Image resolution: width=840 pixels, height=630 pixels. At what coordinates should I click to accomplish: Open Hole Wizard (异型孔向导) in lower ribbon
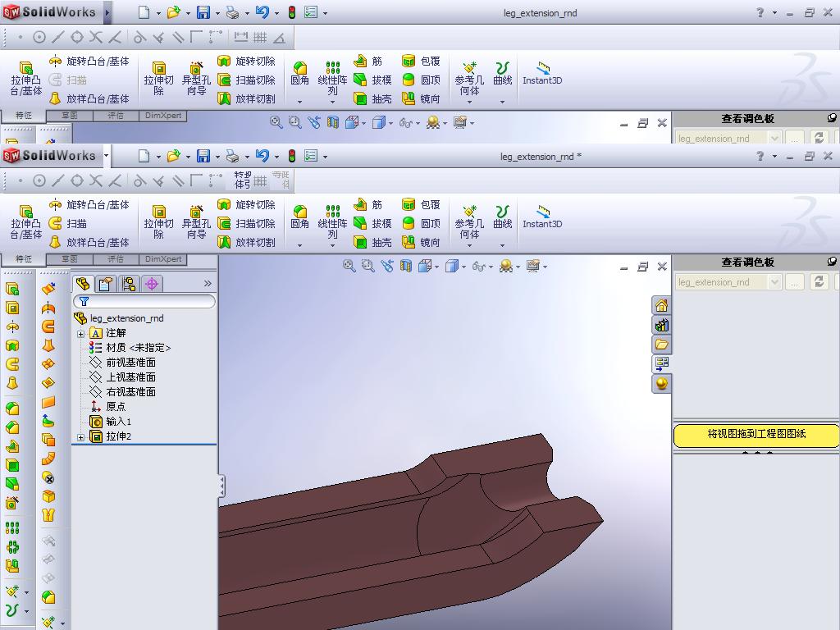point(196,223)
